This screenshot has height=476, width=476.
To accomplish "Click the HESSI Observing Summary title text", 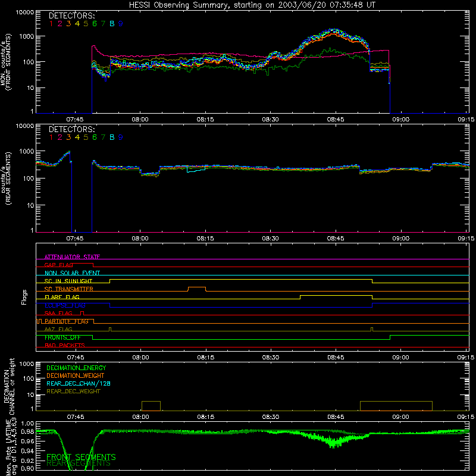I will click(x=252, y=5).
